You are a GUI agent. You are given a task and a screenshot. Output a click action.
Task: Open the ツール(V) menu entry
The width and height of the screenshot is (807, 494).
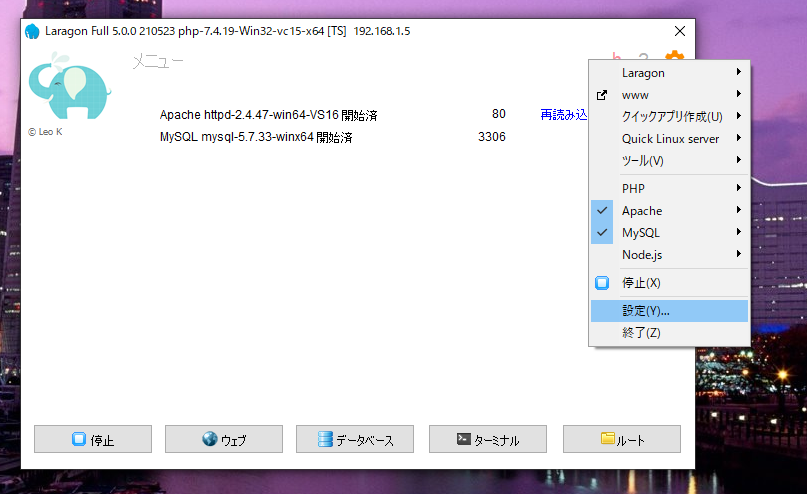tap(669, 161)
